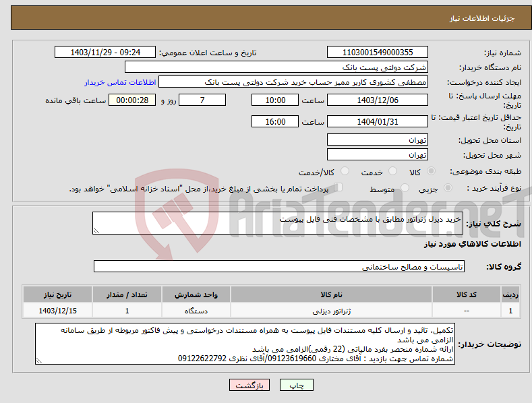Select the کالا radio button
Image resolution: width=532 pixels, height=403 pixels.
432,171
